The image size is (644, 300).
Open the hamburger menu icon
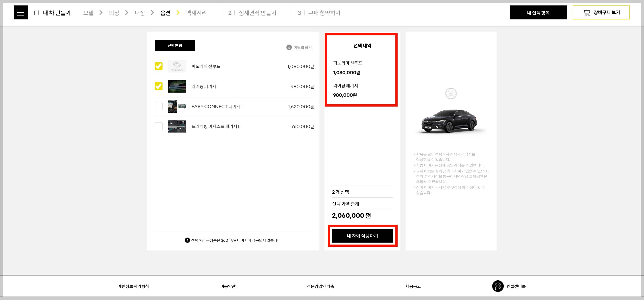point(21,12)
